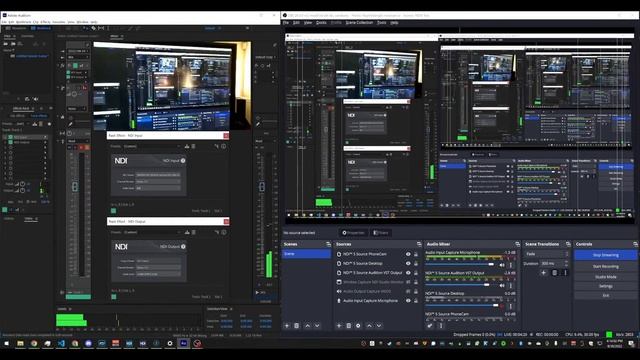
Task: Pop out the Controls dock
Action: point(635,244)
